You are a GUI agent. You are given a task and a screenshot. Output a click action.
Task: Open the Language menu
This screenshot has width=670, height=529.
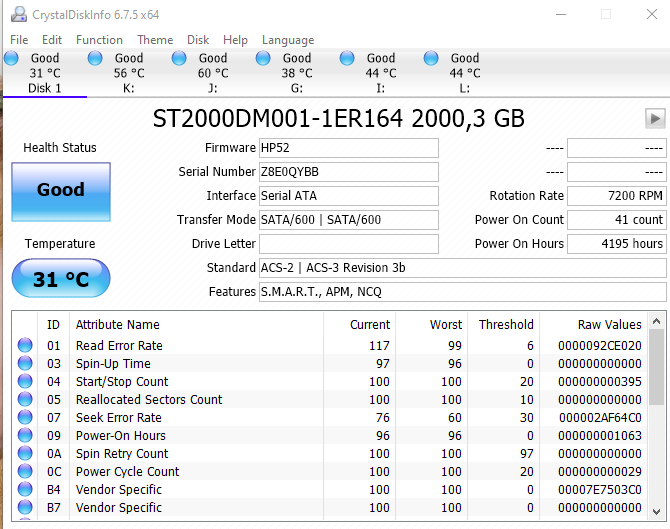click(288, 40)
